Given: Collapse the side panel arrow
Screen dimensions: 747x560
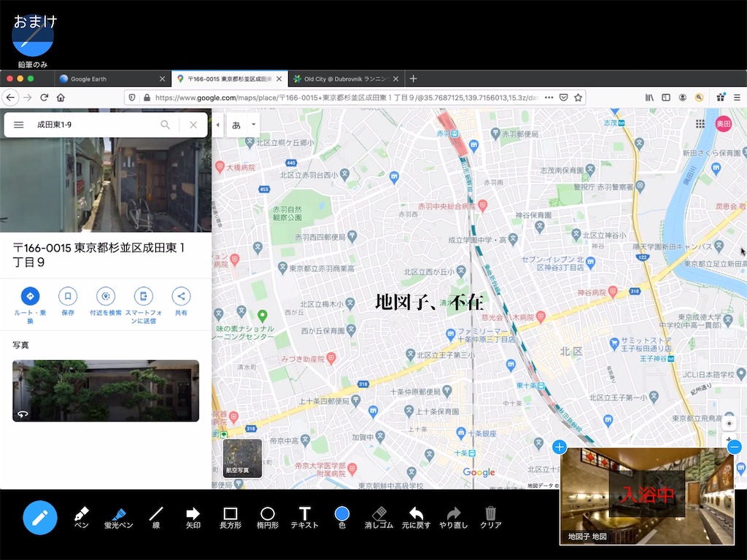Looking at the screenshot, I should tap(217, 125).
